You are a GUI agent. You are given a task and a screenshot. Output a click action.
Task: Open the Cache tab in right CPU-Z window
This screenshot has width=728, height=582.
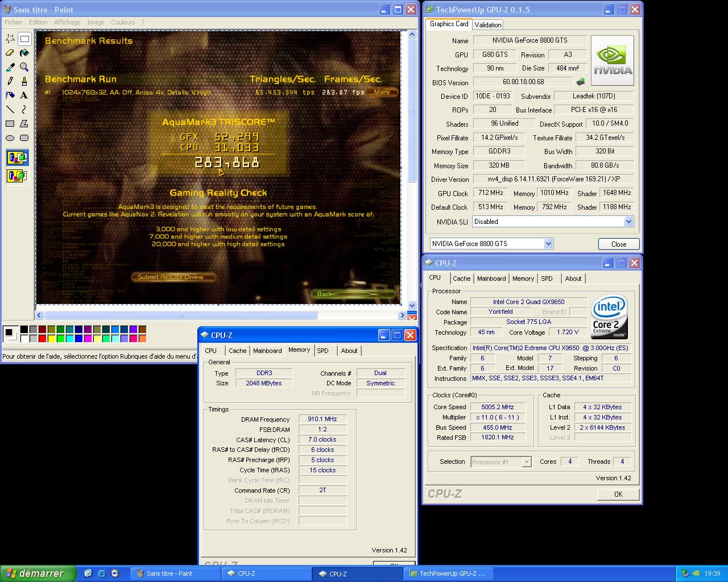461,278
